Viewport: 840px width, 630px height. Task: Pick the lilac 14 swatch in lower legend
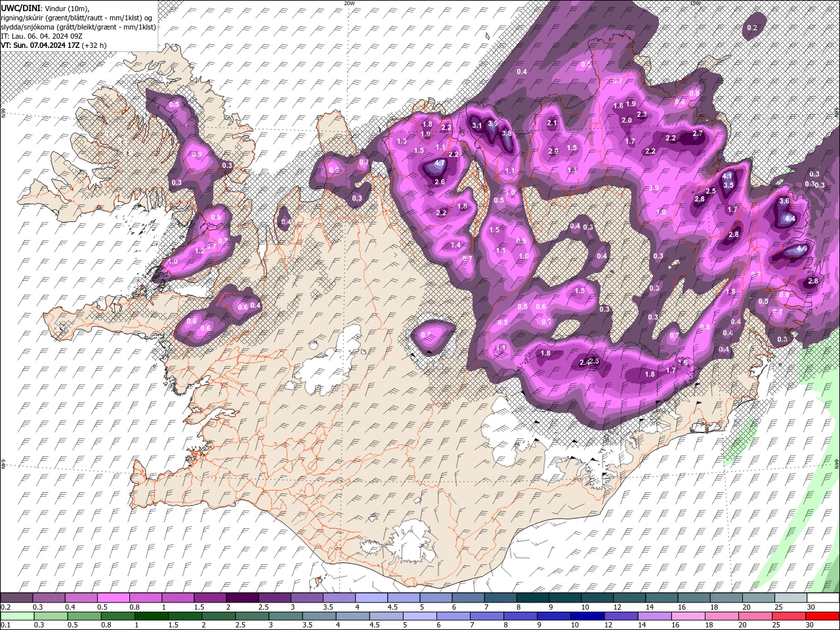click(x=654, y=617)
